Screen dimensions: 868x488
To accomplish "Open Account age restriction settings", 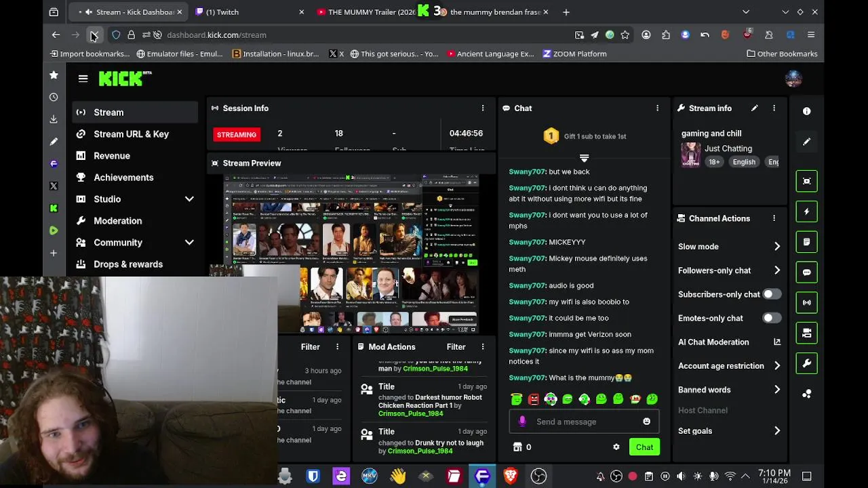I will coord(729,366).
